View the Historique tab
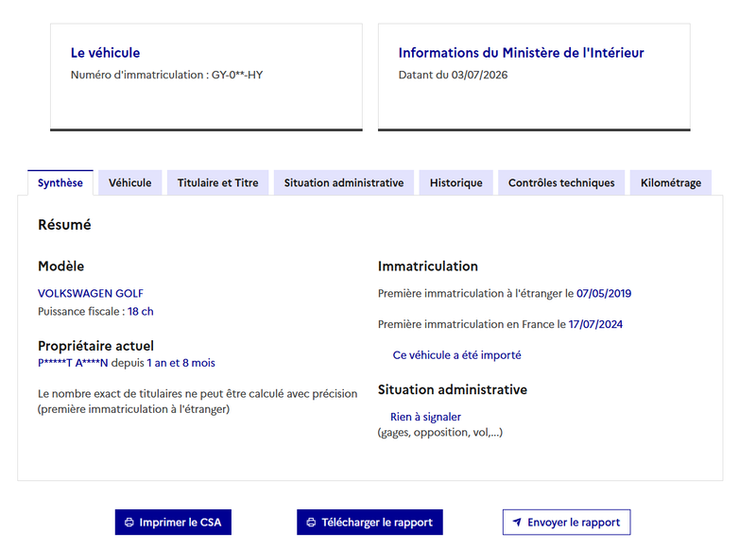Viewport: 756px width, 550px height. point(456,182)
